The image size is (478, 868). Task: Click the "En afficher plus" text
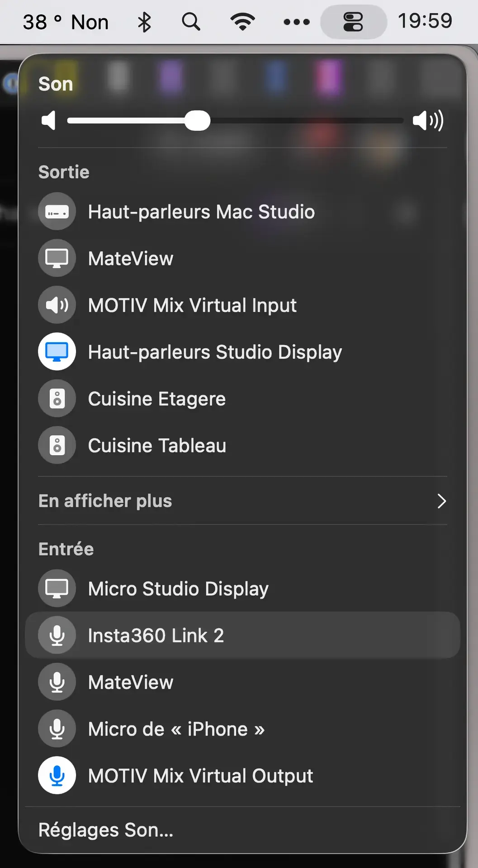105,501
